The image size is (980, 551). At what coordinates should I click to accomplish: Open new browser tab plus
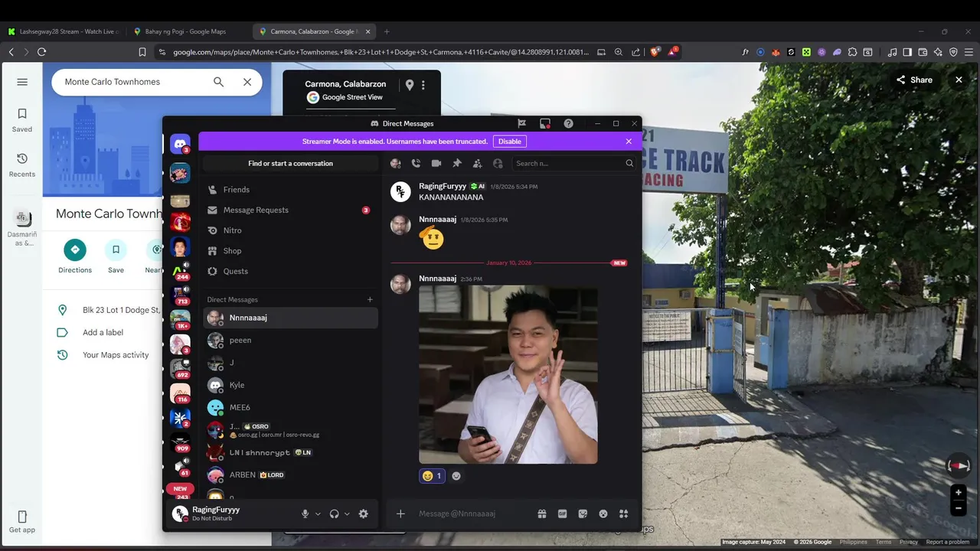pos(387,31)
